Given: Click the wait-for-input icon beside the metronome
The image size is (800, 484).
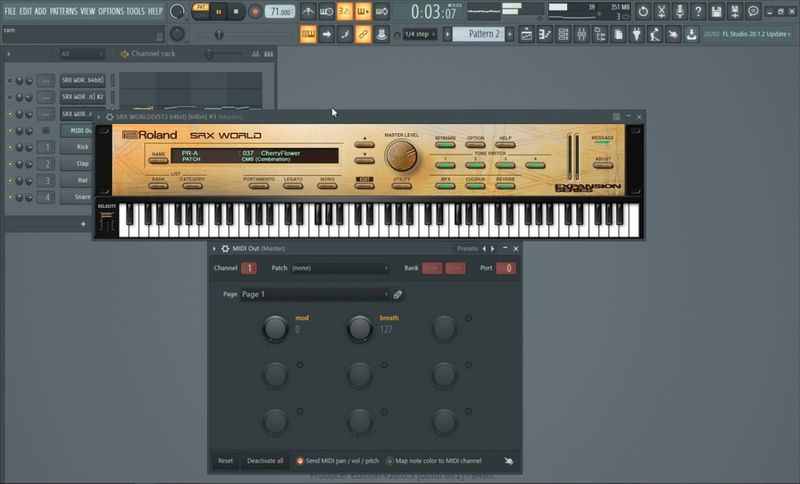Looking at the screenshot, I should click(327, 11).
